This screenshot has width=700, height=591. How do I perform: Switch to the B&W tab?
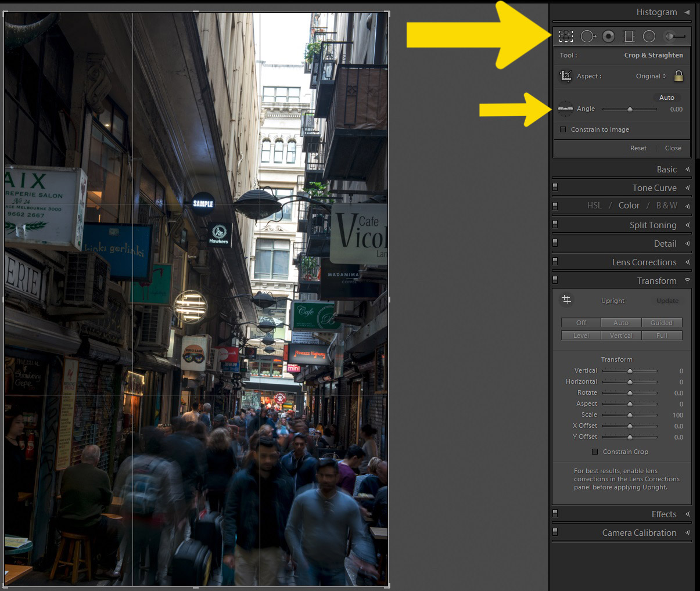[x=666, y=206]
